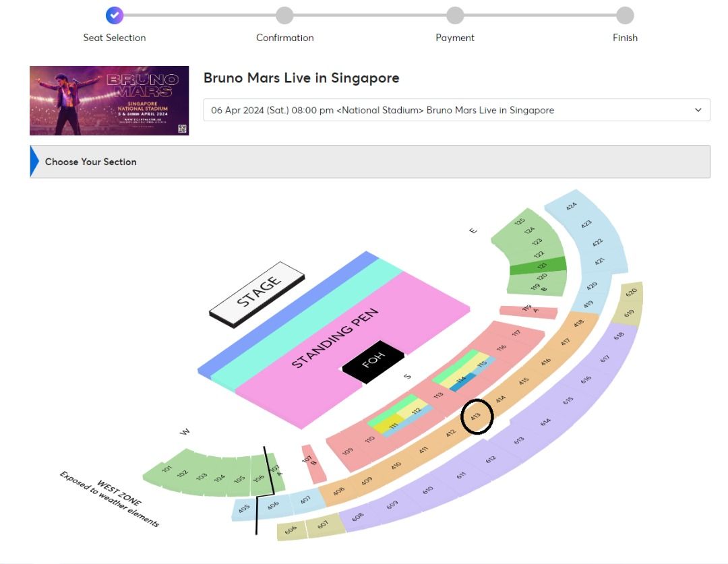The height and width of the screenshot is (564, 728).
Task: Click the Finish step circle
Action: pyautogui.click(x=625, y=15)
